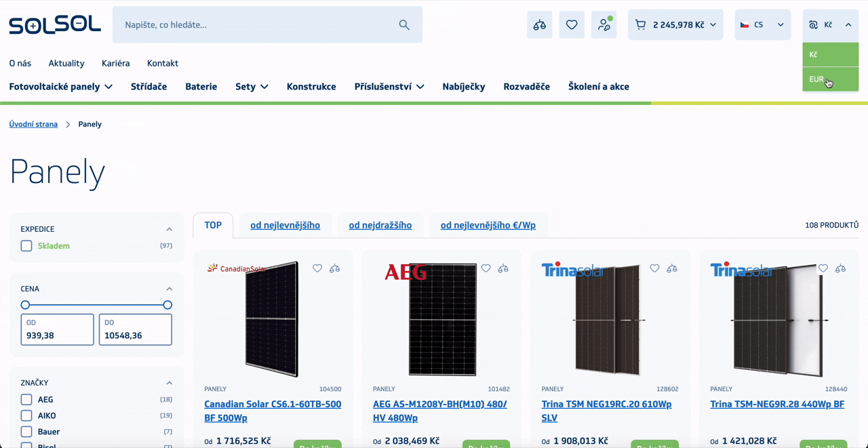Check the Bauer brand filter
Viewport: 868px width, 448px height.
point(26,432)
